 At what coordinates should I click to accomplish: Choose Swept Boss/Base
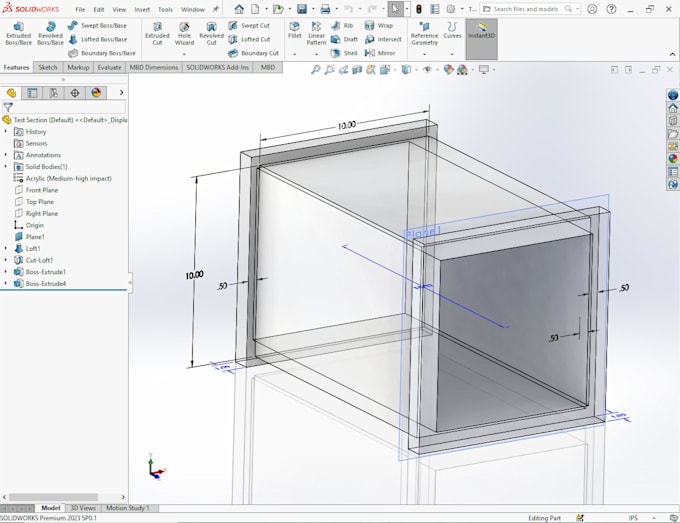97,26
